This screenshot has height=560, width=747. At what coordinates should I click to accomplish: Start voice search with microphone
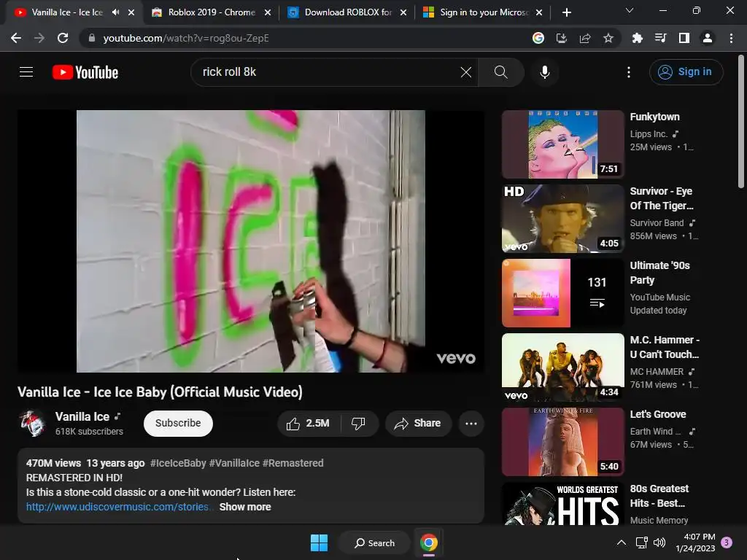[x=544, y=72]
